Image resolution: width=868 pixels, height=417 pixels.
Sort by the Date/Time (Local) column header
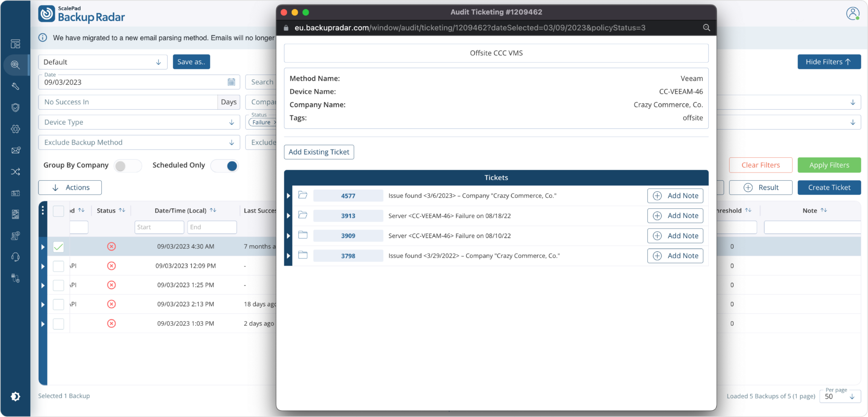[x=180, y=211]
